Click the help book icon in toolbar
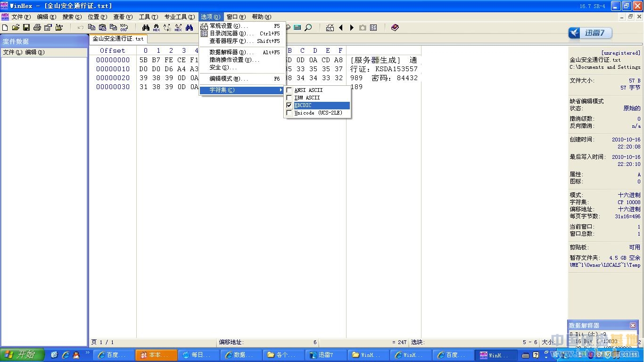The height and width of the screenshot is (362, 644). (395, 28)
